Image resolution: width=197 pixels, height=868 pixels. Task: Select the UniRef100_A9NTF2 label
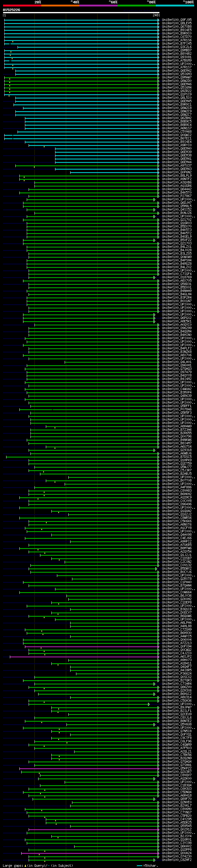[x=176, y=179]
